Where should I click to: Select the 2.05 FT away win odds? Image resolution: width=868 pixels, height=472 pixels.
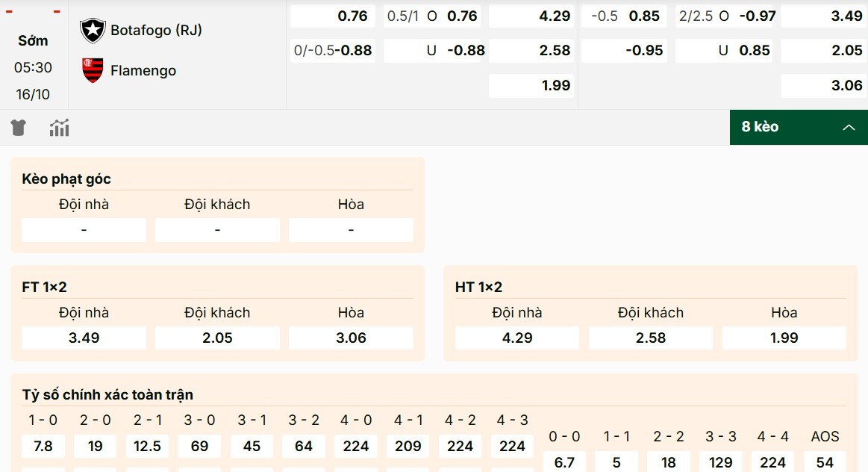[216, 338]
